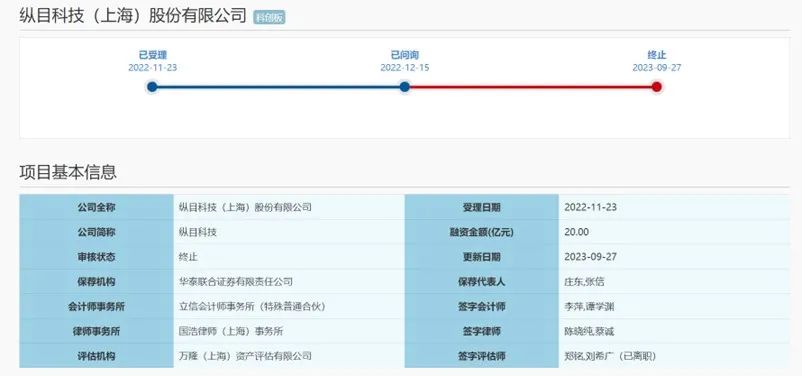Select the 已受理 timeline dot
Viewport: 802px width, 376px height.
click(x=152, y=87)
